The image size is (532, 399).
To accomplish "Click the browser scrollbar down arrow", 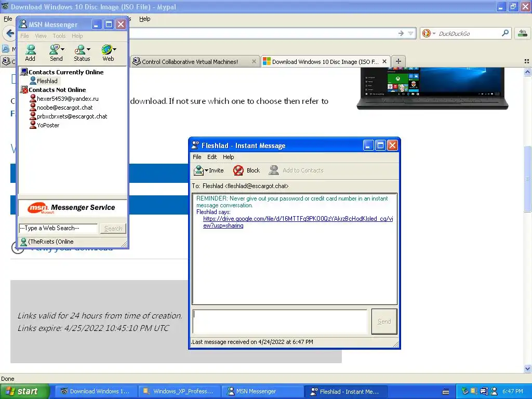I will [527, 368].
